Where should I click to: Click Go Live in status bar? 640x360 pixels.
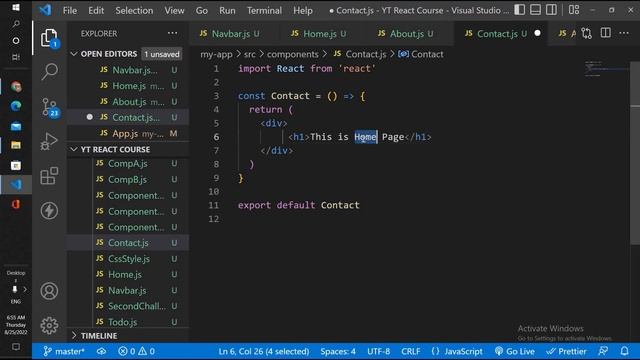(x=515, y=351)
